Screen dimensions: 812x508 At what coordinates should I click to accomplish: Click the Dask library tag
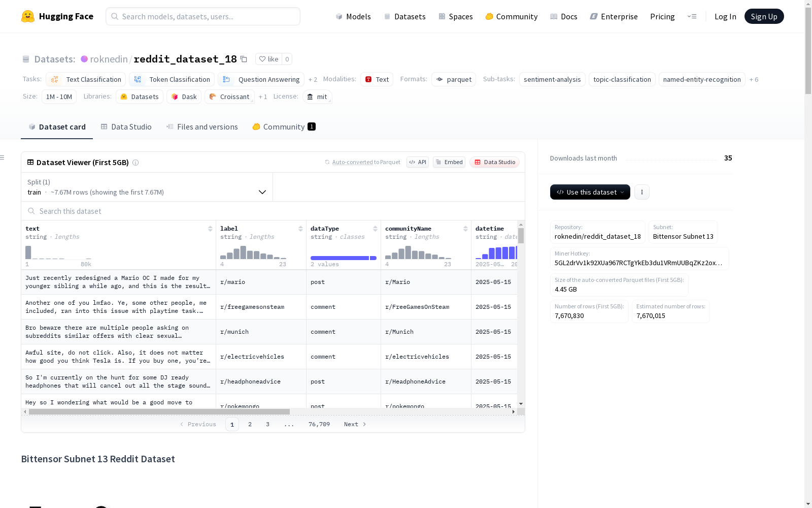click(x=184, y=97)
